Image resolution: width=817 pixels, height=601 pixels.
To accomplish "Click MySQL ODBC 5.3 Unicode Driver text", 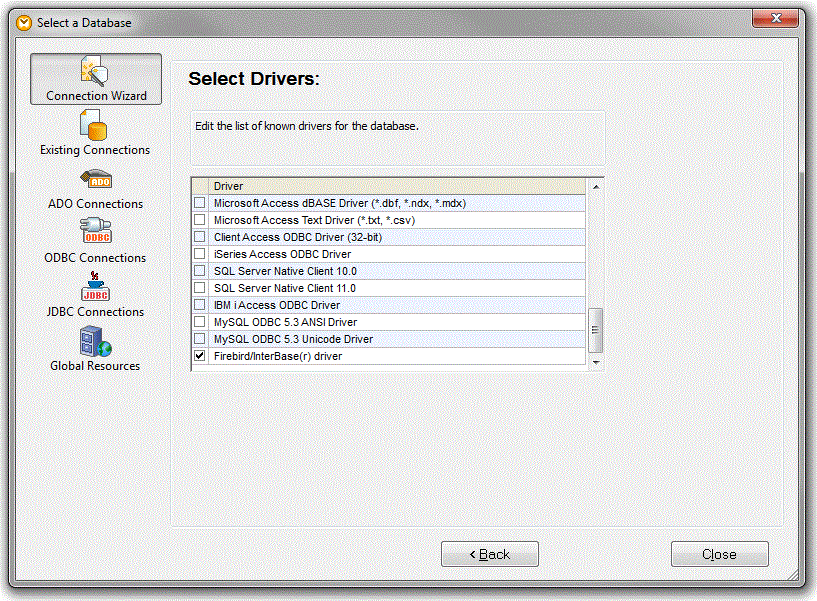I will pyautogui.click(x=293, y=339).
